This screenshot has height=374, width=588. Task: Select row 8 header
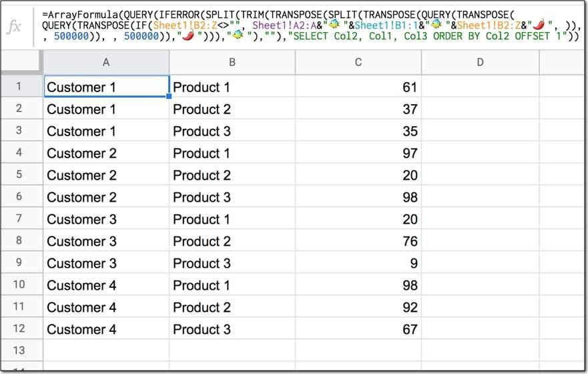(x=22, y=240)
